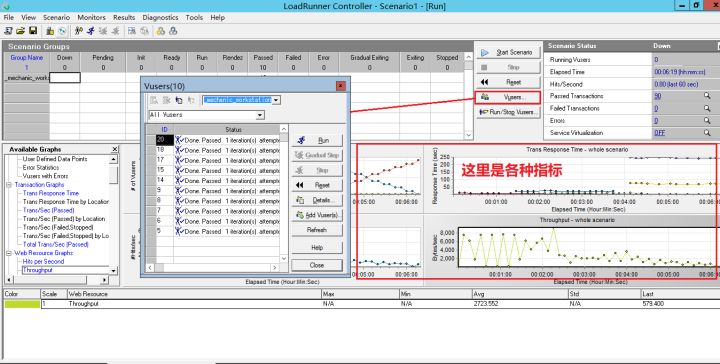Select Vuser ID 5 row in Vusers list
This screenshot has width=720, height=364.
point(213,232)
